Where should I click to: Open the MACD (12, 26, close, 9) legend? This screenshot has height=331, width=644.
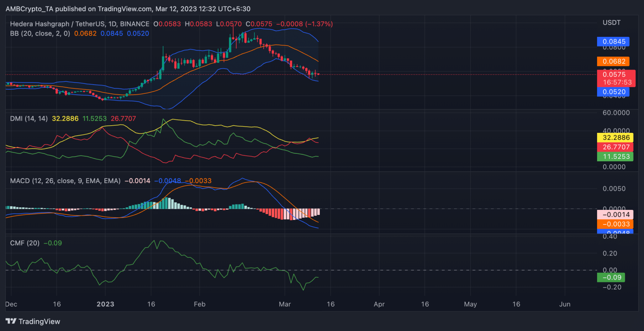[x=65, y=181]
